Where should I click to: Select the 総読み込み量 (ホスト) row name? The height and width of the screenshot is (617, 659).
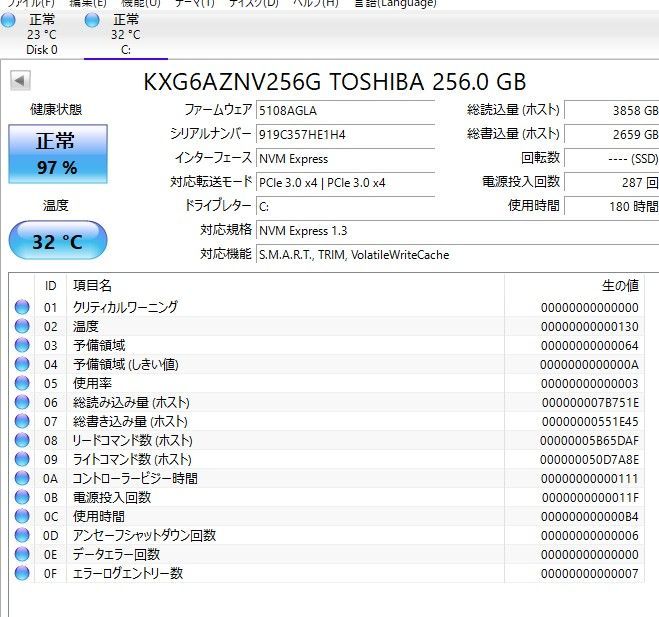pyautogui.click(x=131, y=402)
